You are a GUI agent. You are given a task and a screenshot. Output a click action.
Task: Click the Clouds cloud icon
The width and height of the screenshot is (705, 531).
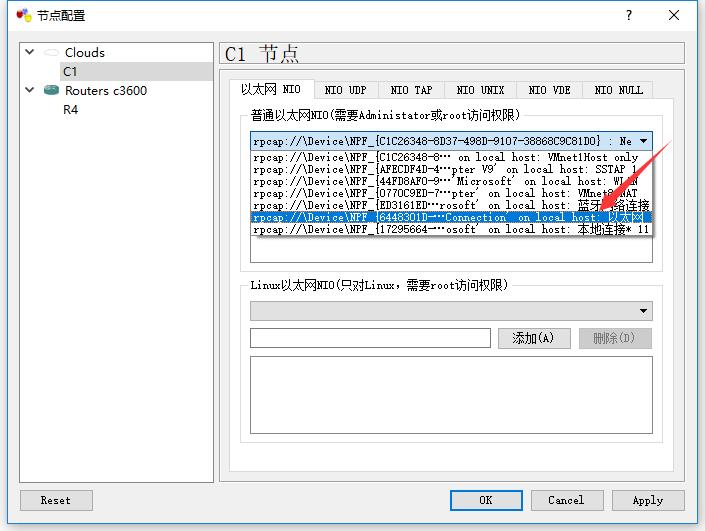tap(51, 53)
